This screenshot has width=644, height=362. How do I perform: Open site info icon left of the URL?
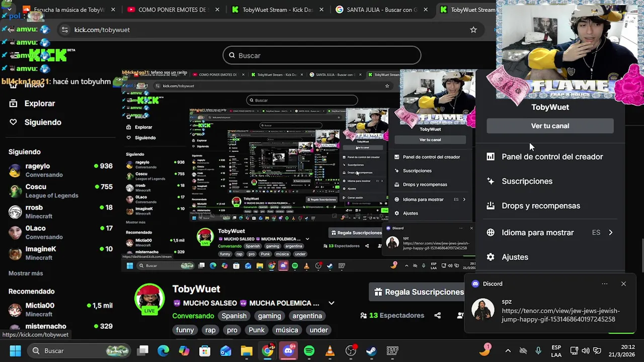coord(64,30)
